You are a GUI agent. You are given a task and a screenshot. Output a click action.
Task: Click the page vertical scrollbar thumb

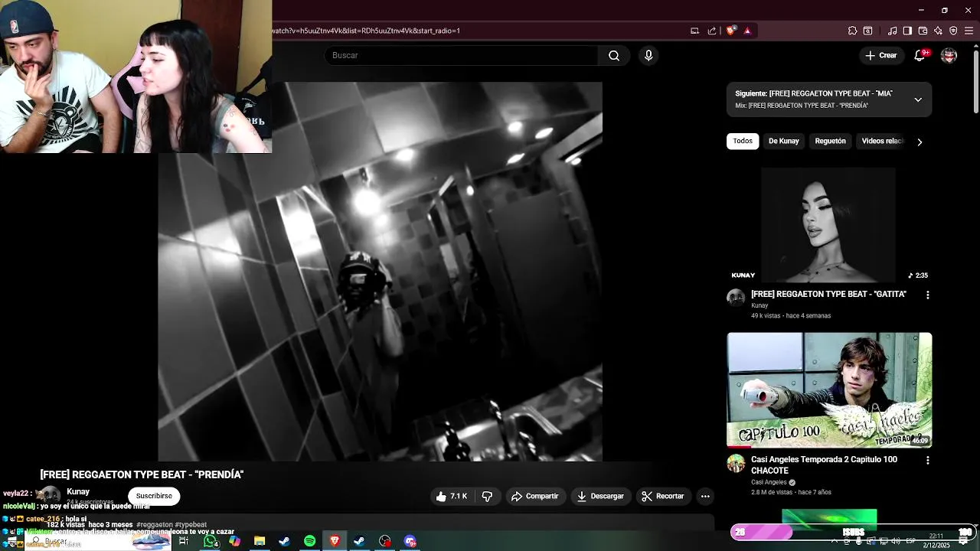[x=975, y=80]
